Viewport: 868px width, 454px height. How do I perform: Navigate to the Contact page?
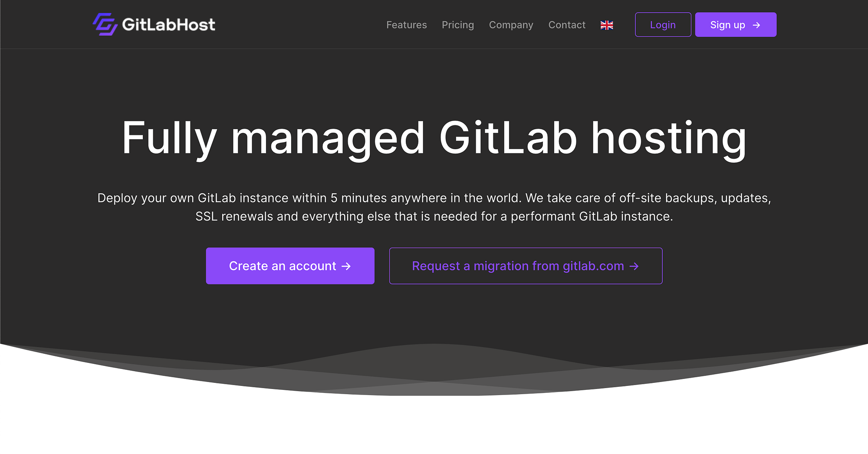[x=567, y=25]
